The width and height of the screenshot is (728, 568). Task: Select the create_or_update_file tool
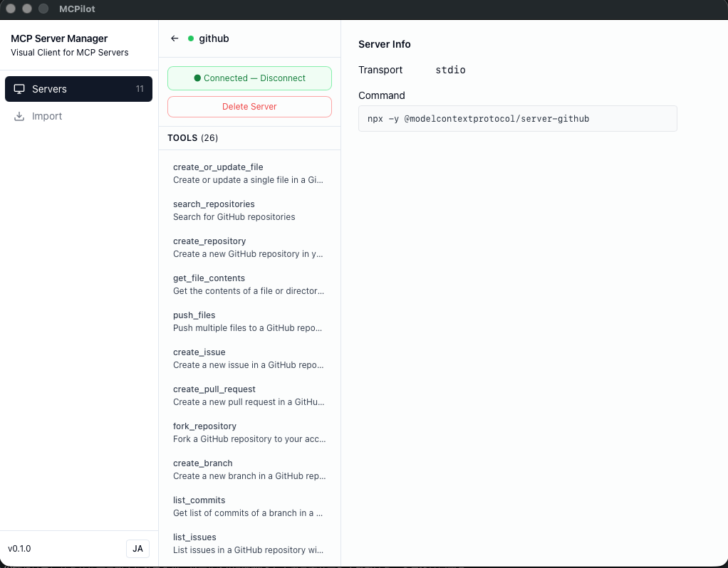(x=249, y=174)
